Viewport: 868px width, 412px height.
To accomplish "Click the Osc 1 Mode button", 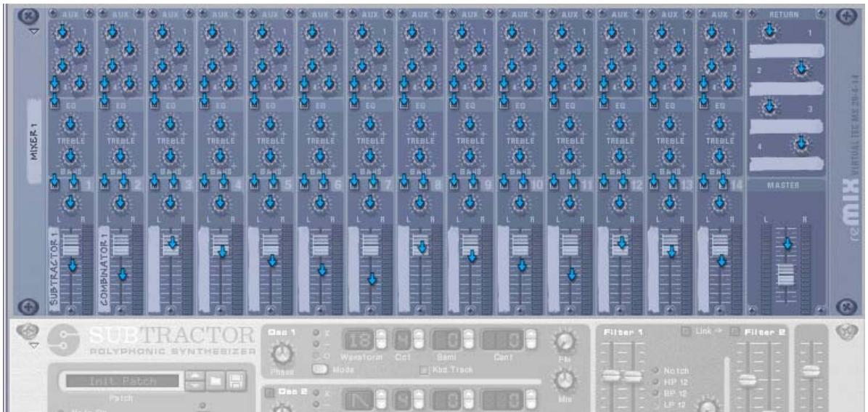I will pyautogui.click(x=320, y=369).
